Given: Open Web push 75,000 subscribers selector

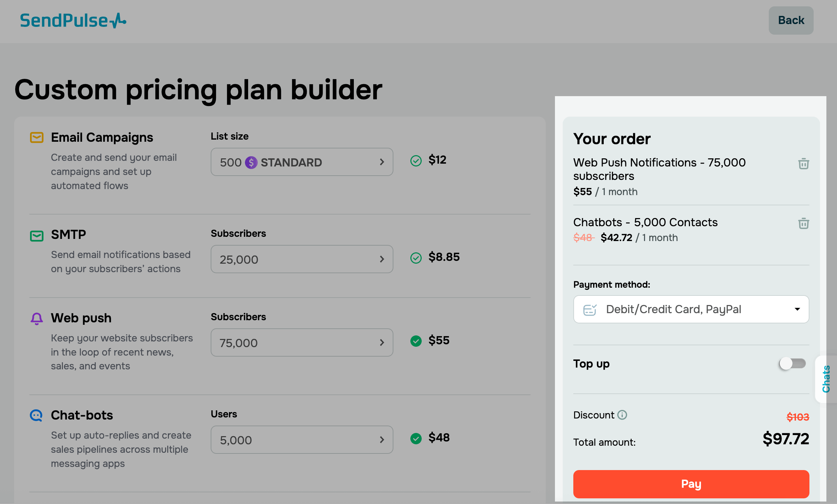Looking at the screenshot, I should tap(302, 342).
